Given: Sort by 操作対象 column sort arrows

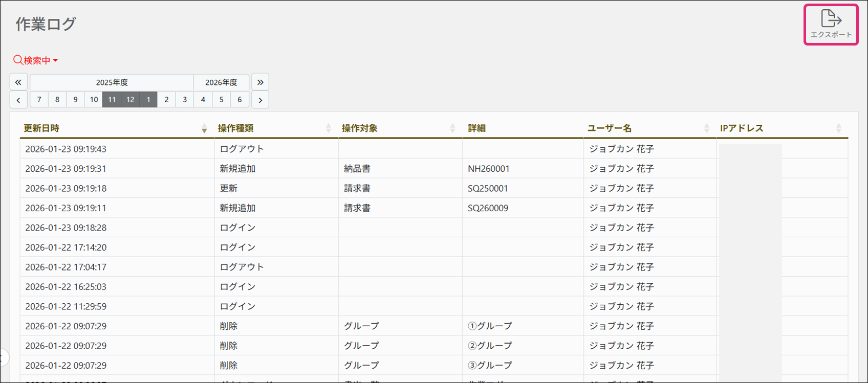Looking at the screenshot, I should point(452,128).
